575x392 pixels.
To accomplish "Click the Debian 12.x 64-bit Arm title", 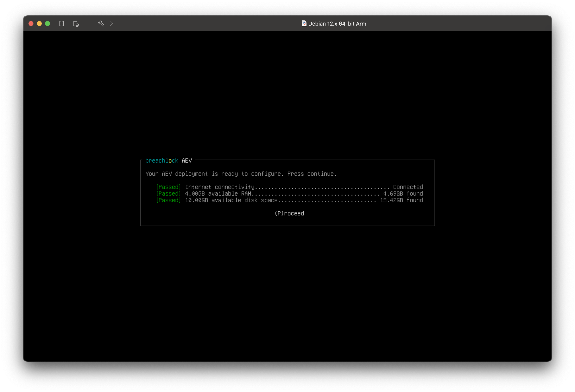I will [x=337, y=24].
